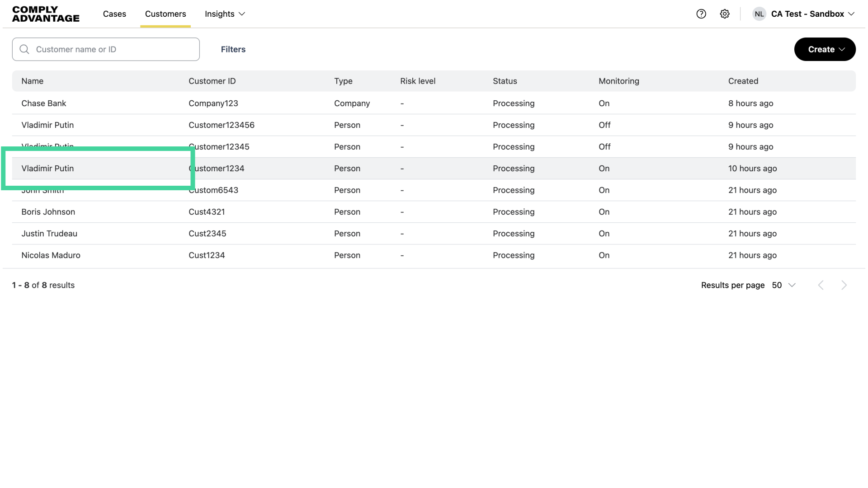Click the help question mark icon
This screenshot has width=868, height=488.
(x=701, y=14)
